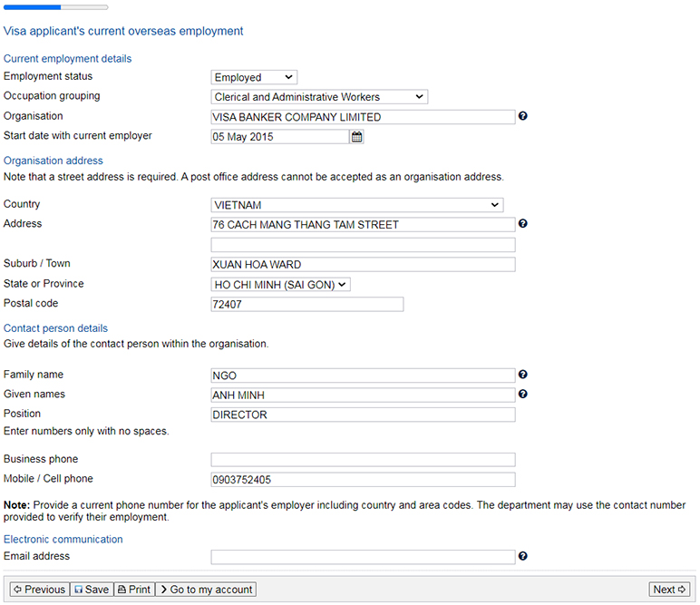This screenshot has height=605, width=700.
Task: Go to the Previous page
Action: (x=40, y=590)
